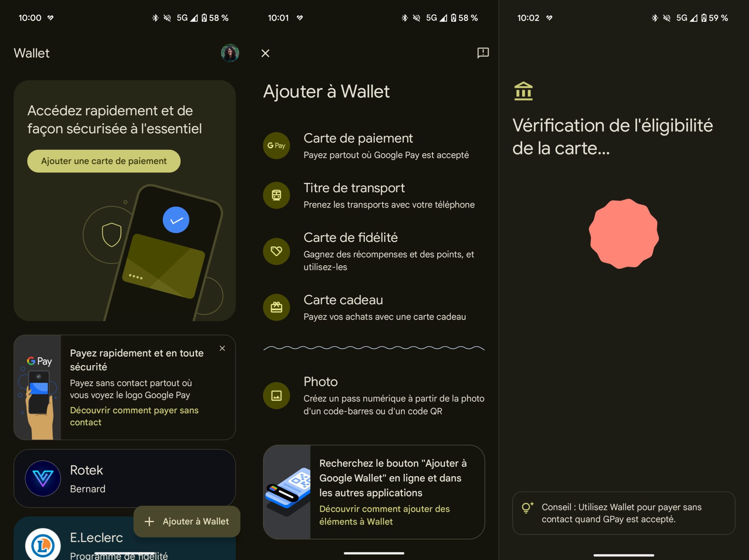The height and width of the screenshot is (560, 749).
Task: Open Découvrir comment payer sans contact link
Action: [x=134, y=416]
